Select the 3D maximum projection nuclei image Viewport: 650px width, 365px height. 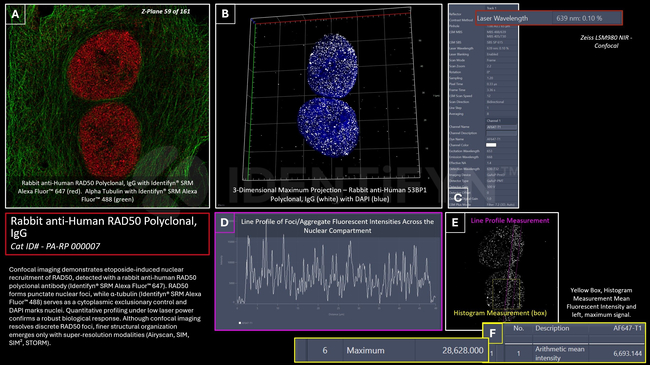pyautogui.click(x=329, y=106)
